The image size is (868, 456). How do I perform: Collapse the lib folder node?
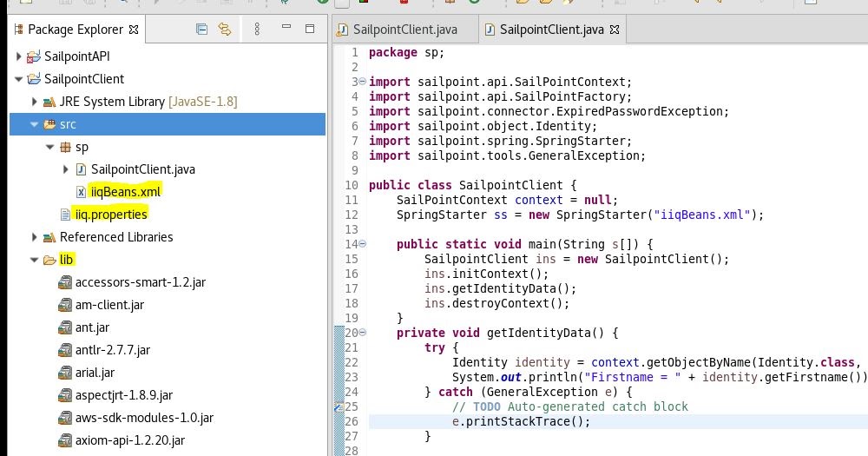pos(34,260)
